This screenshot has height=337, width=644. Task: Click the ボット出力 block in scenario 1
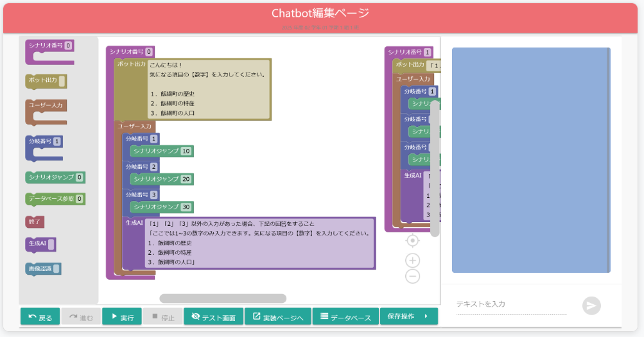(x=410, y=64)
